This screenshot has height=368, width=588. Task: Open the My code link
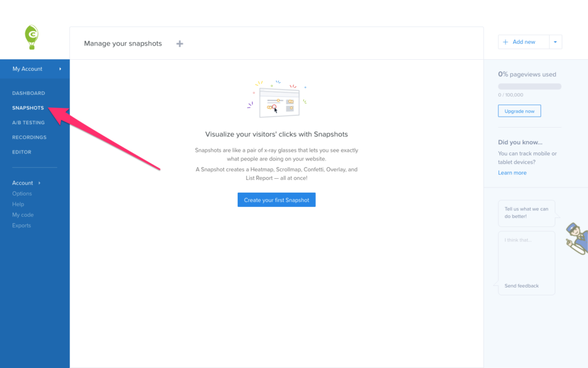pos(23,215)
